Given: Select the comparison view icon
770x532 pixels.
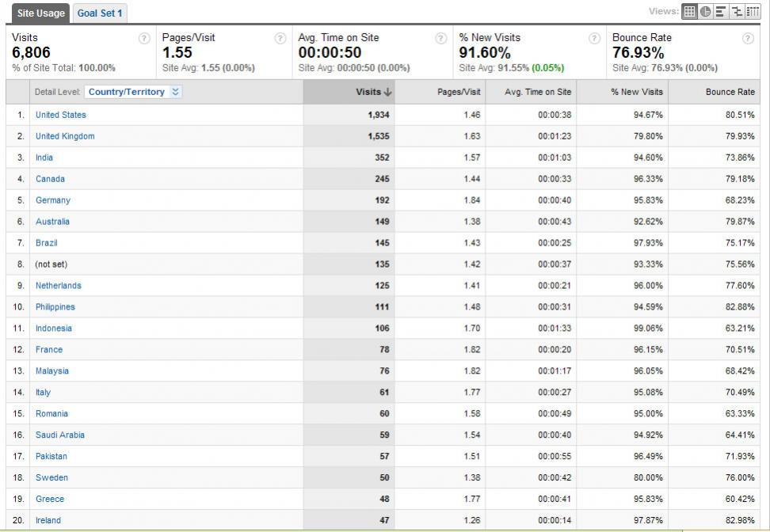Looking at the screenshot, I should click(x=737, y=11).
